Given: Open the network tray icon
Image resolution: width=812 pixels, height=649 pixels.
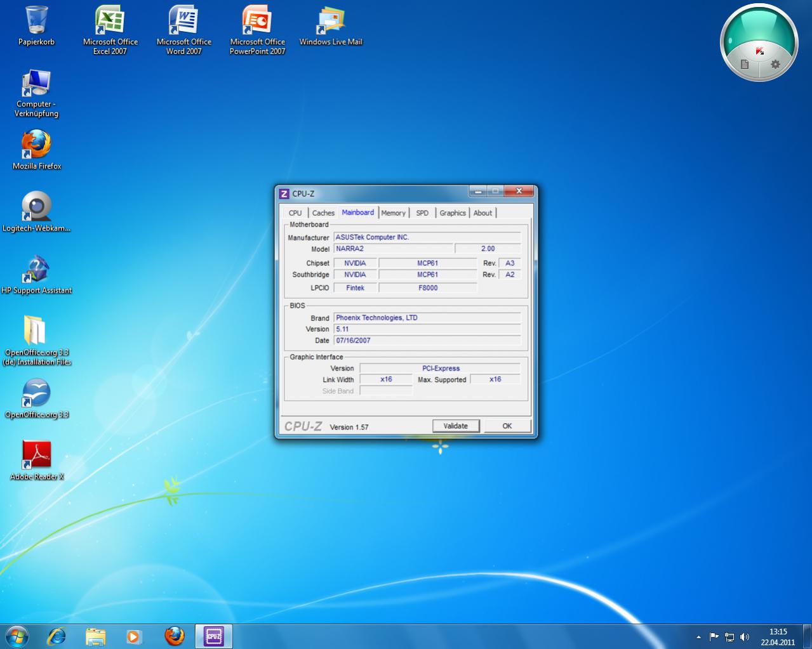Looking at the screenshot, I should 729,637.
